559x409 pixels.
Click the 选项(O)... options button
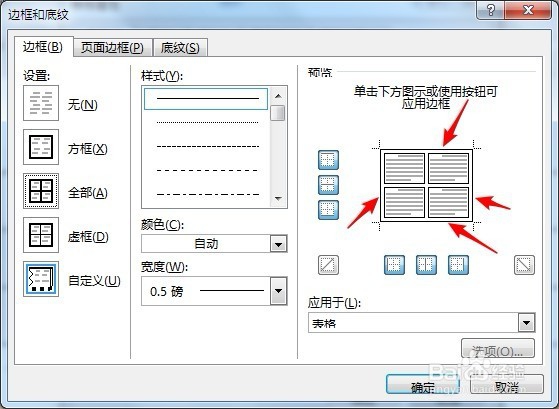[x=498, y=349]
